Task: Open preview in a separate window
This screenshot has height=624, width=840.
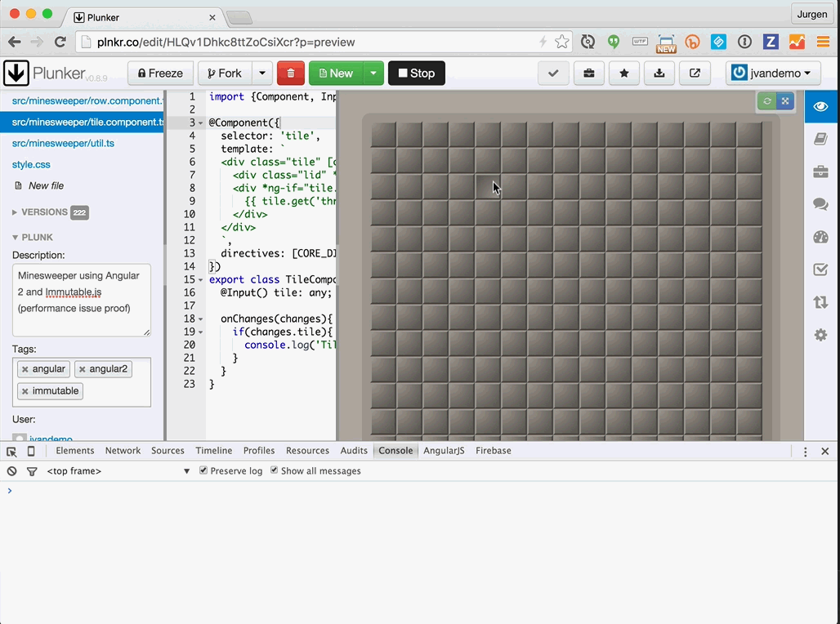Action: tap(695, 74)
